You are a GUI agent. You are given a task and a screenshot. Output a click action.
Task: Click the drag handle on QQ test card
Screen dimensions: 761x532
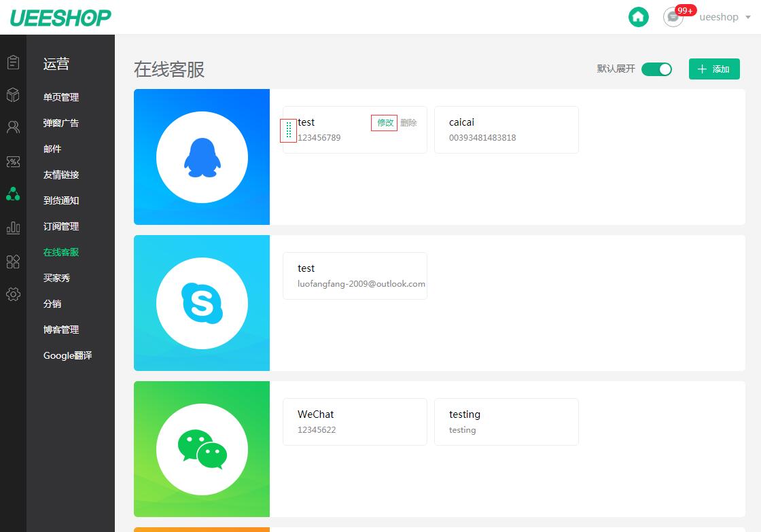pyautogui.click(x=288, y=130)
